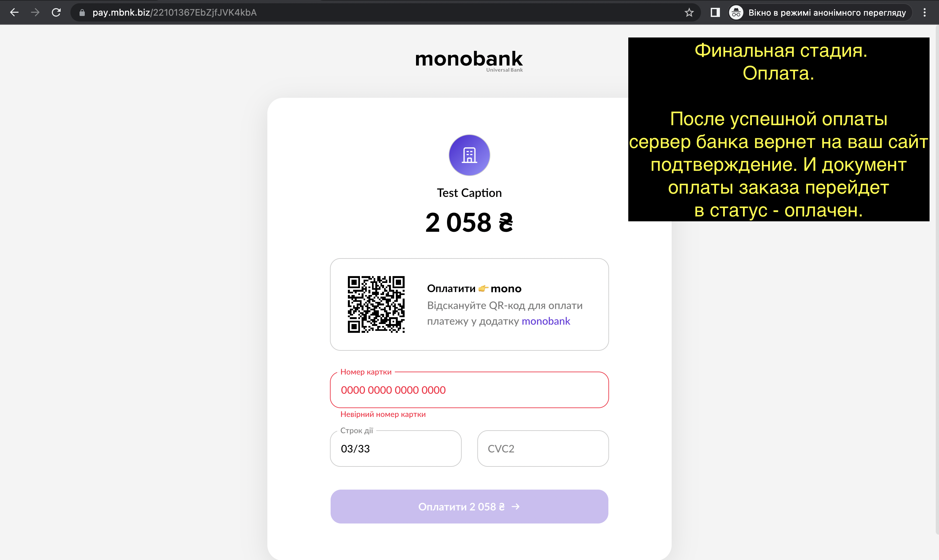Click the monobank logo at top
The image size is (939, 560).
(x=469, y=61)
